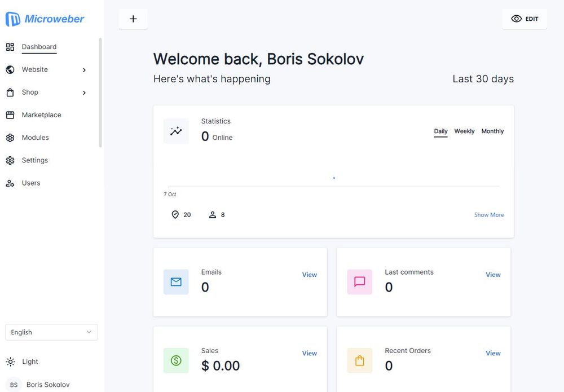The width and height of the screenshot is (564, 392).
Task: Expand the Website submenu chevron
Action: (x=84, y=70)
